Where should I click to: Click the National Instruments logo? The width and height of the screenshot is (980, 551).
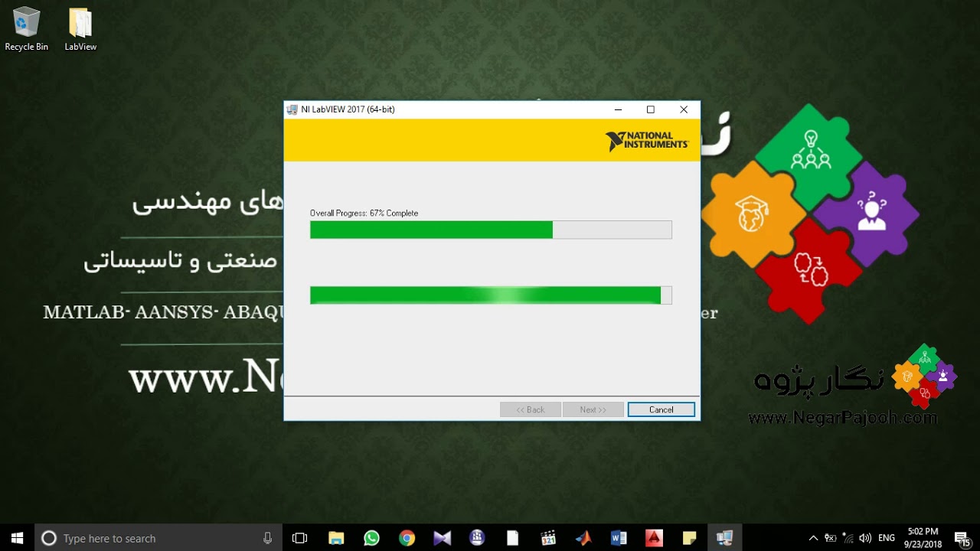click(x=647, y=141)
